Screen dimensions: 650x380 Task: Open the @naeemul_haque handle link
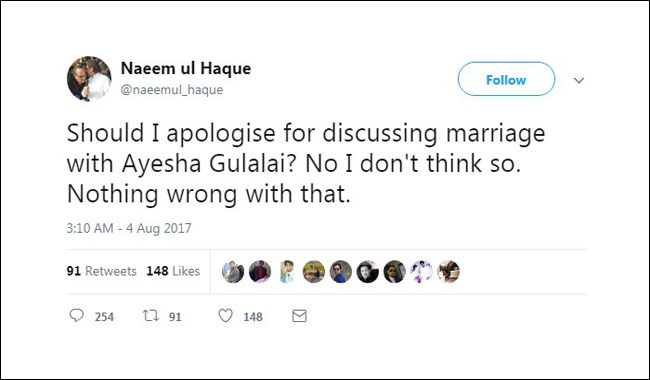tap(172, 90)
